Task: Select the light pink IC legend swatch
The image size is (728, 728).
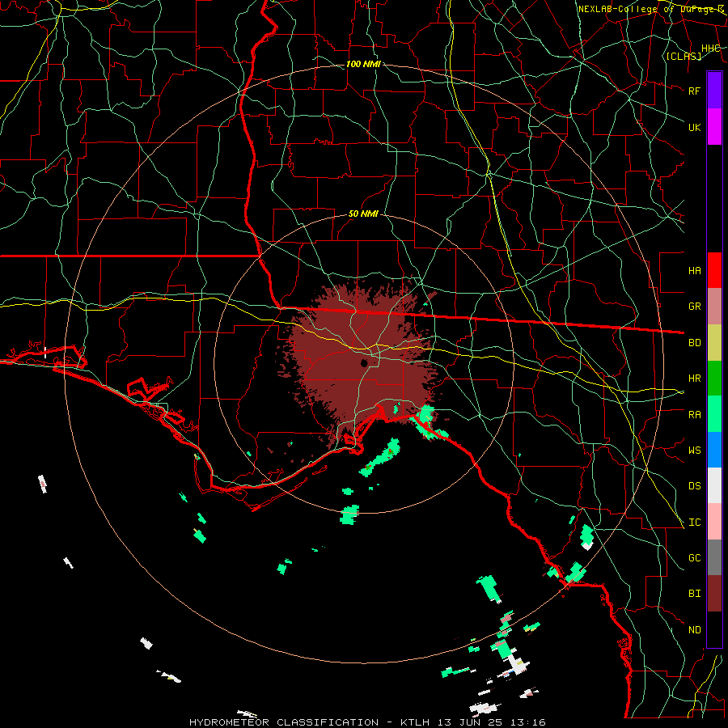Action: (x=714, y=522)
